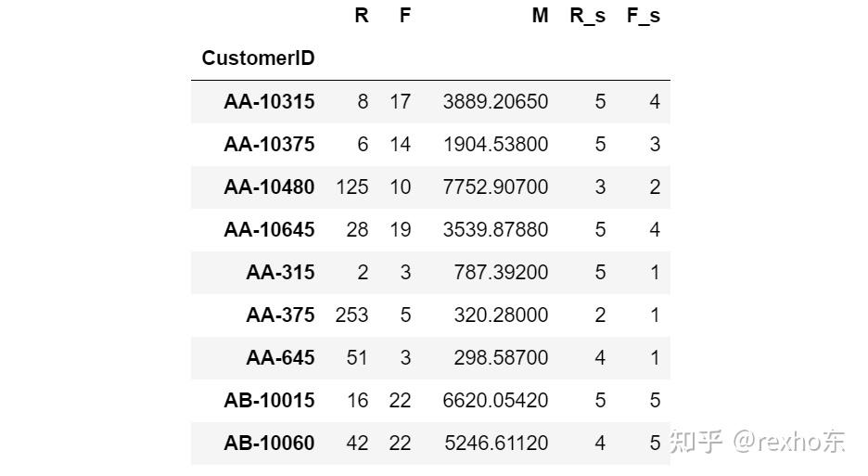The width and height of the screenshot is (868, 476).
Task: Select row AA-10480
Action: (269, 187)
